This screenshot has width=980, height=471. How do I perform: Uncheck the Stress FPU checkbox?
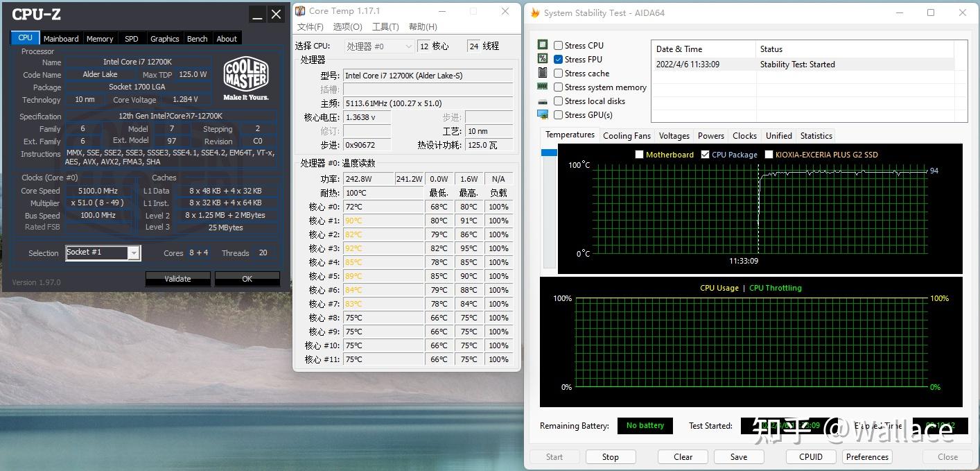(558, 60)
